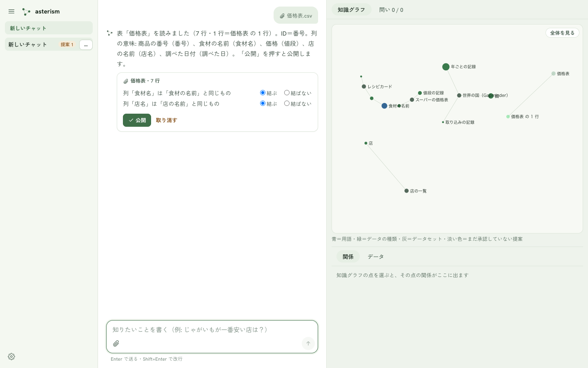
Task: Select the 年ごとの記録 graph node
Action: point(446,67)
